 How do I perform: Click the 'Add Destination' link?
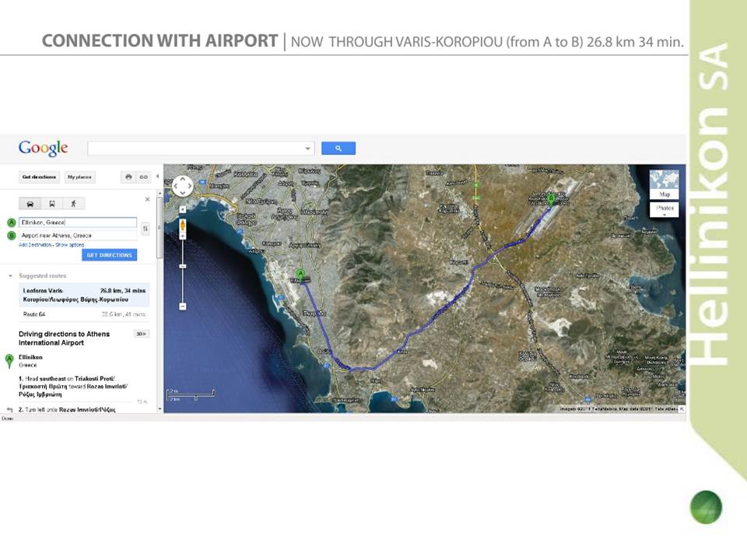(x=35, y=245)
